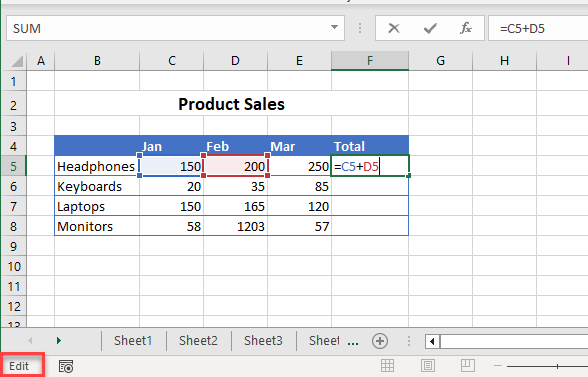Click the editing cell containing =C5+D5
Screen dimensions: 588x377
click(370, 166)
